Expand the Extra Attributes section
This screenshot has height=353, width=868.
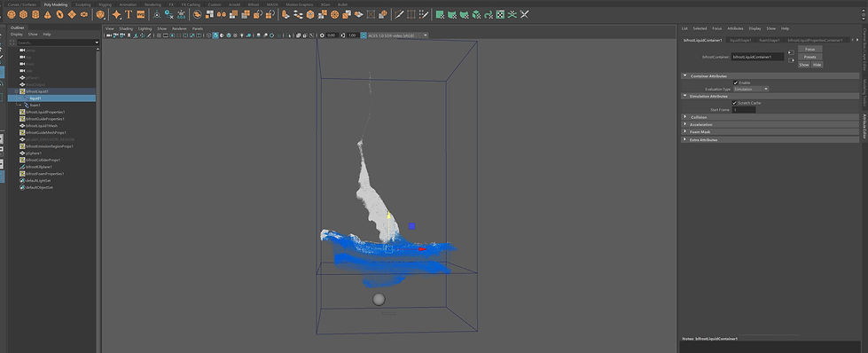point(684,139)
